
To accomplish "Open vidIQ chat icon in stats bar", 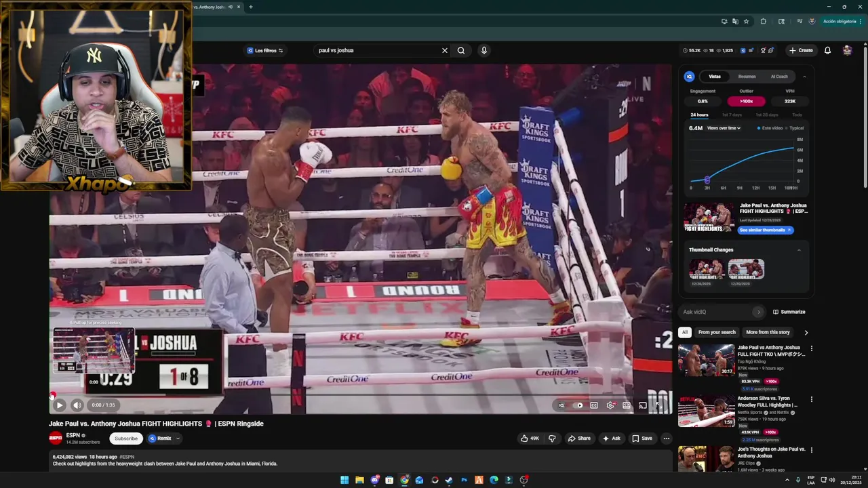I will [x=771, y=50].
